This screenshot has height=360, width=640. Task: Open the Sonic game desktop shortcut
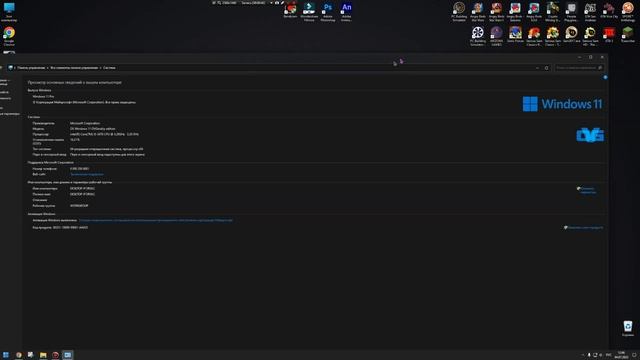(x=515, y=35)
